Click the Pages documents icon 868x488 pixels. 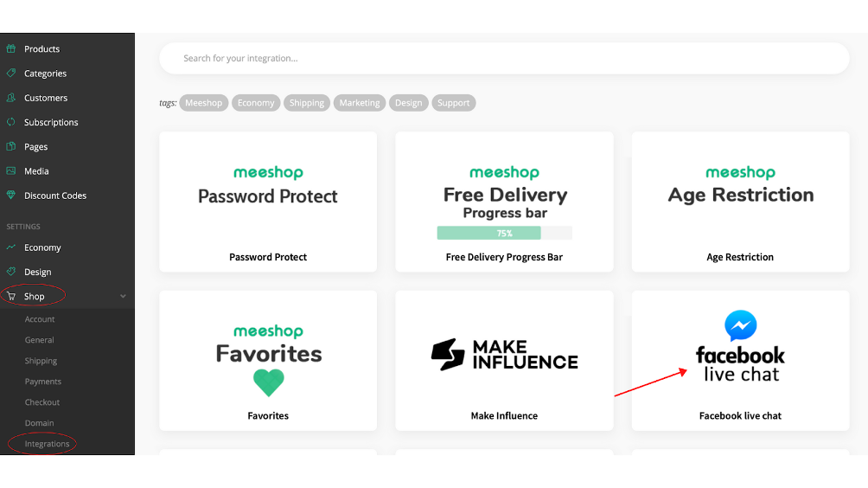11,146
